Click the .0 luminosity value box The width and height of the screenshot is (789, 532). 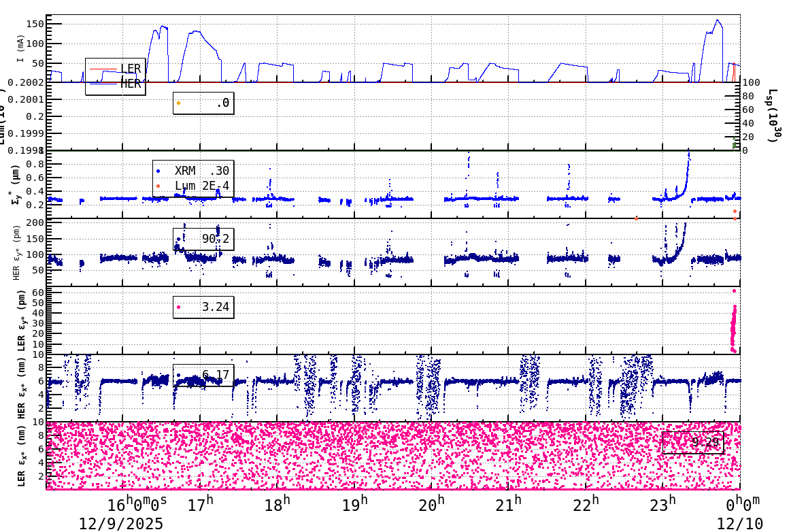coord(203,103)
